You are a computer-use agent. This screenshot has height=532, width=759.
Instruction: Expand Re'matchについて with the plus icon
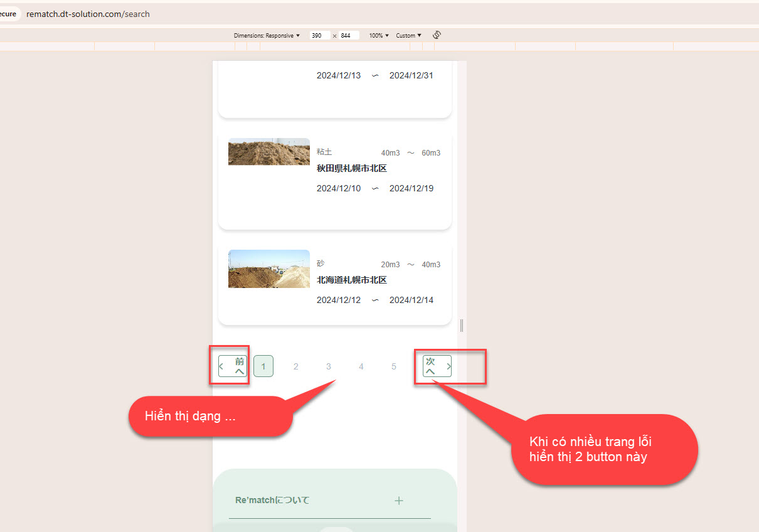[398, 501]
